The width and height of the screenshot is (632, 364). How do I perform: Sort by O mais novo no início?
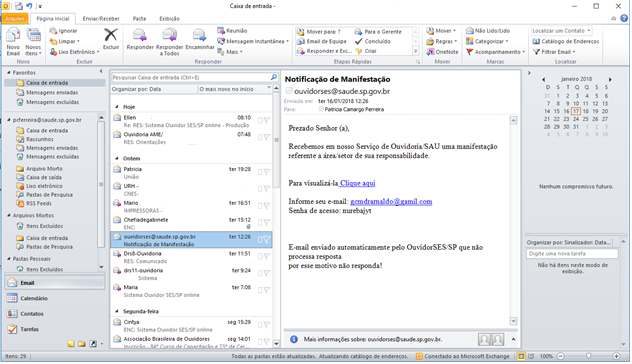pos(235,89)
